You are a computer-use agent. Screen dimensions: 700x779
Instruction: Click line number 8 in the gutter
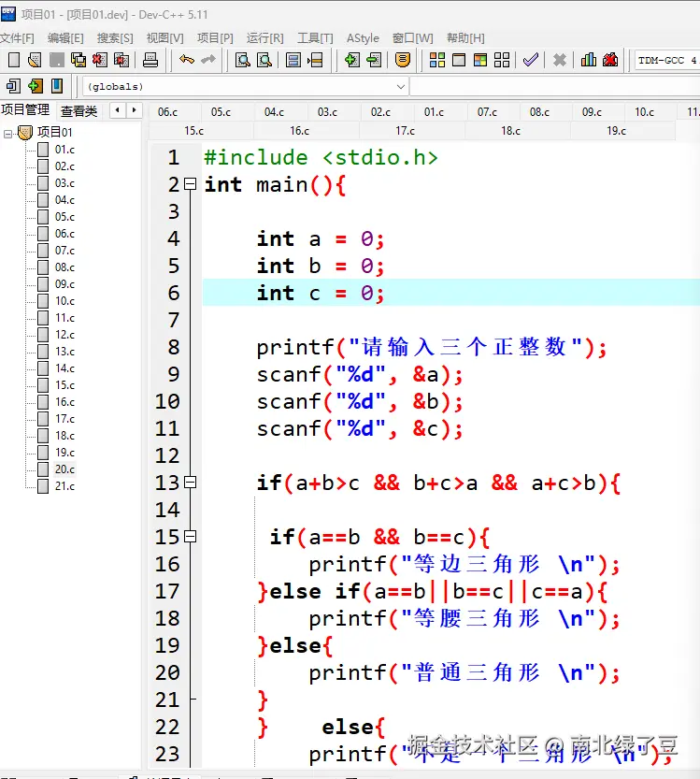[173, 347]
